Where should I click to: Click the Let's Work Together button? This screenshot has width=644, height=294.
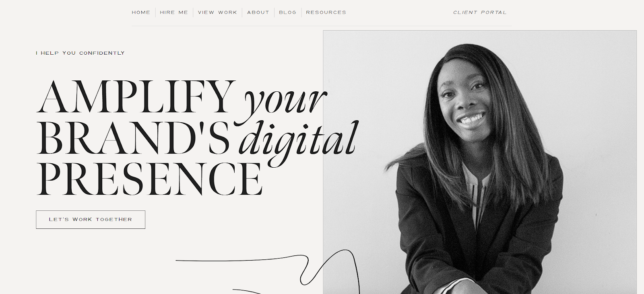[91, 220]
